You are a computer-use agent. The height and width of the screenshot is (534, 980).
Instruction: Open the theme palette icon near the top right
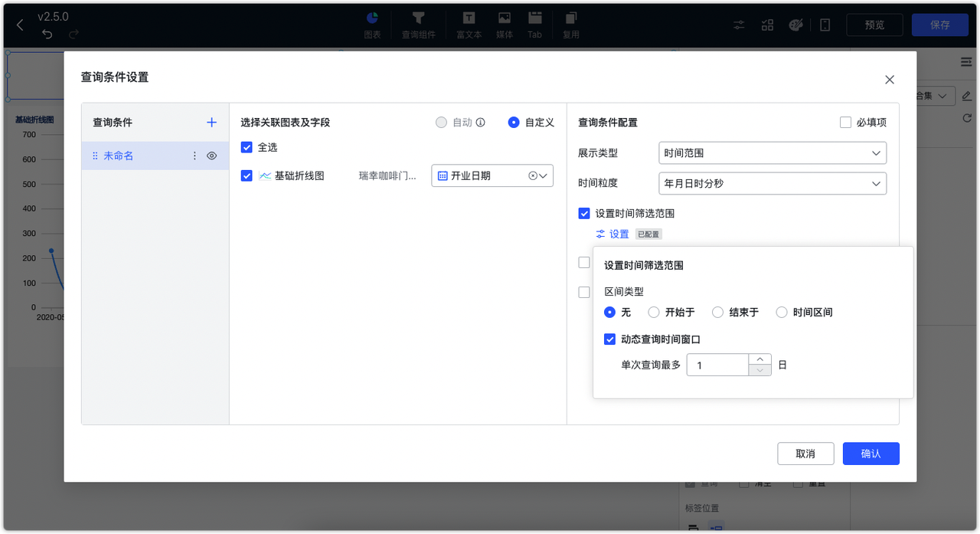coord(795,25)
